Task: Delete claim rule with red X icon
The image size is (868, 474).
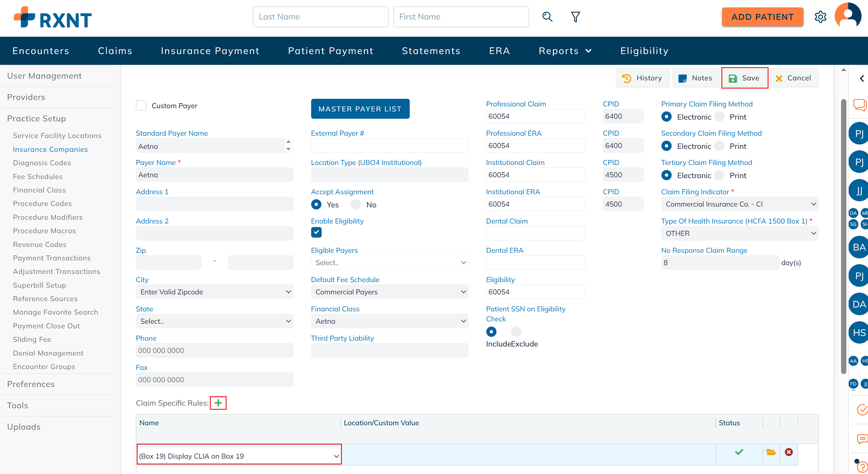Action: (789, 452)
